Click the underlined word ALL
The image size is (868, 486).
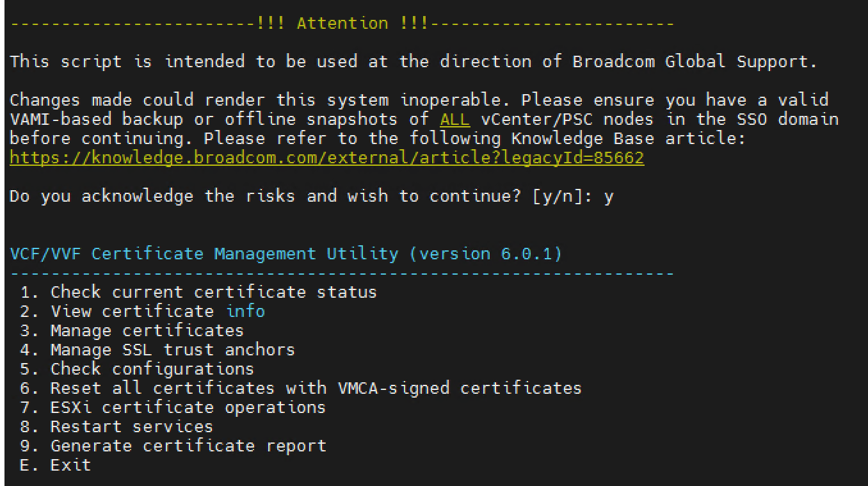455,119
